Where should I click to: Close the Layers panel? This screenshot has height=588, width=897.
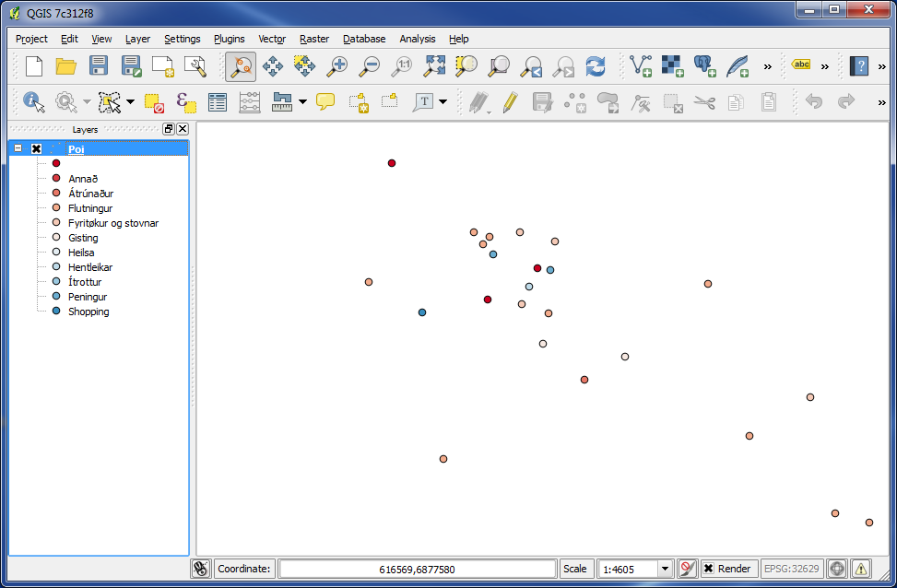tap(183, 129)
